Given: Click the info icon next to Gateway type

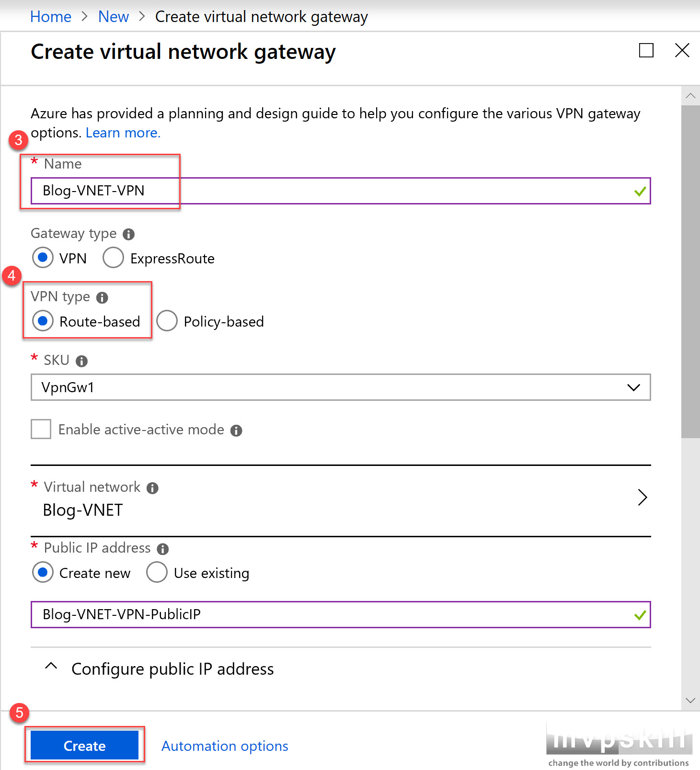Looking at the screenshot, I should tap(128, 234).
